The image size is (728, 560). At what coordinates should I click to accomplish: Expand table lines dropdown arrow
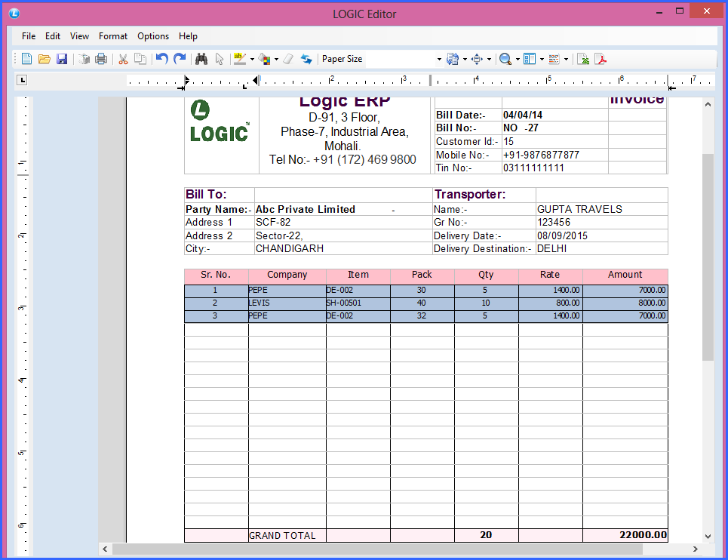click(x=566, y=60)
